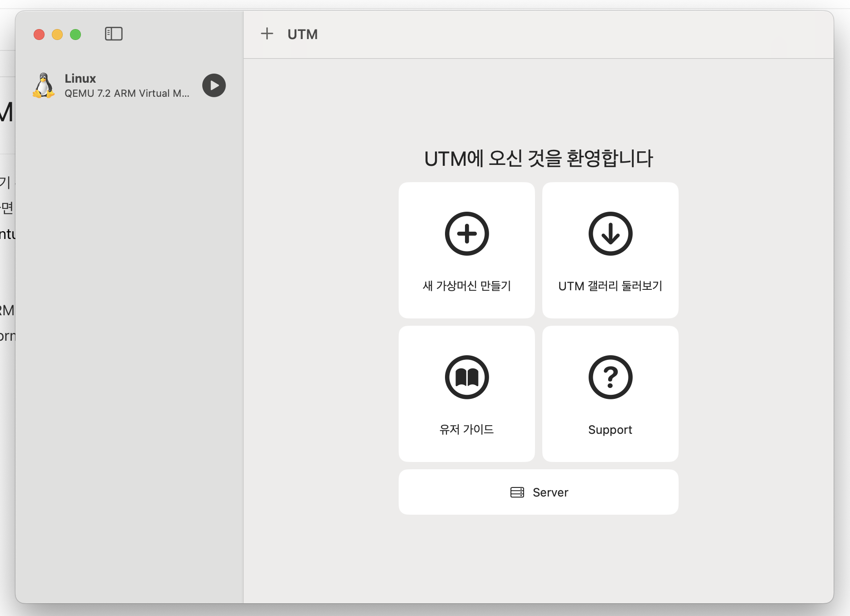Open the Support card

pos(610,394)
